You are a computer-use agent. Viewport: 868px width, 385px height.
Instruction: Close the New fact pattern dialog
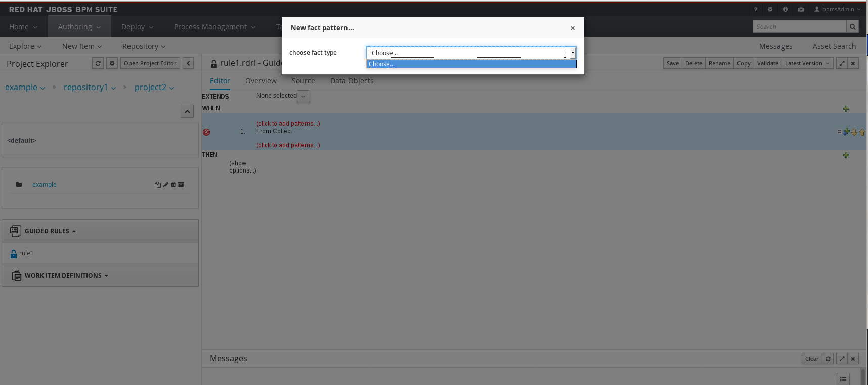point(573,28)
